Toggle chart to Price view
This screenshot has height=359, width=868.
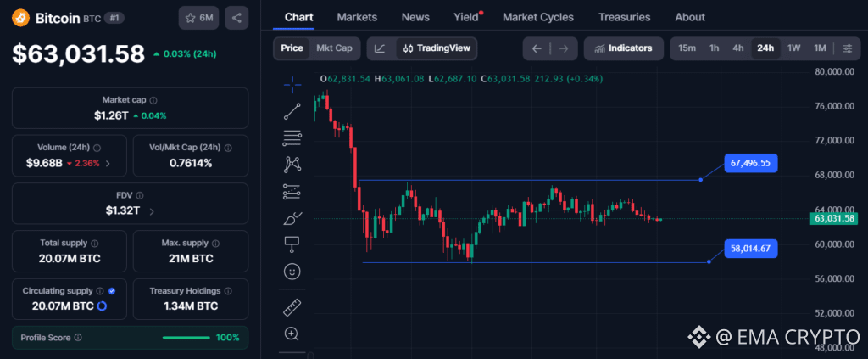[292, 48]
